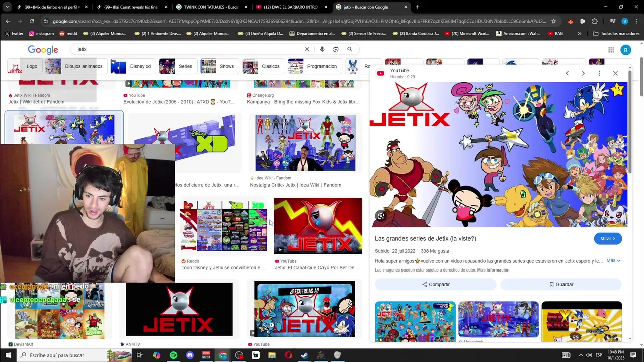Select the Shows filter chip
This screenshot has width=644, height=362.
219,66
